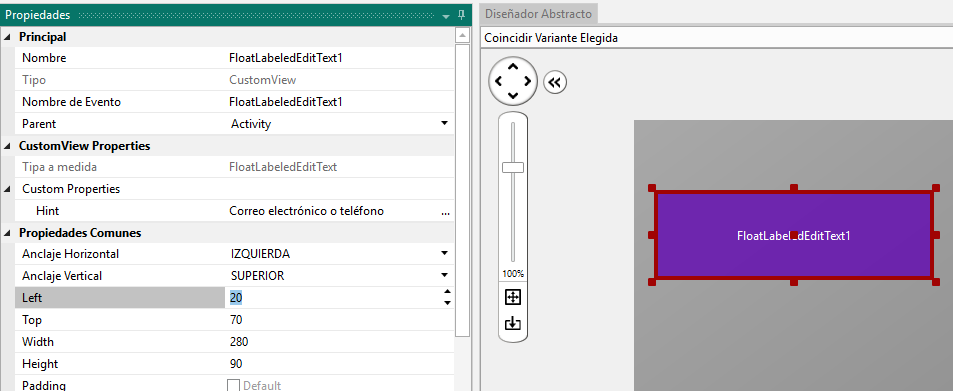Screen dimensions: 953x391
Task: Select the purple FloatLabeledEditText1 view
Action: click(x=793, y=235)
